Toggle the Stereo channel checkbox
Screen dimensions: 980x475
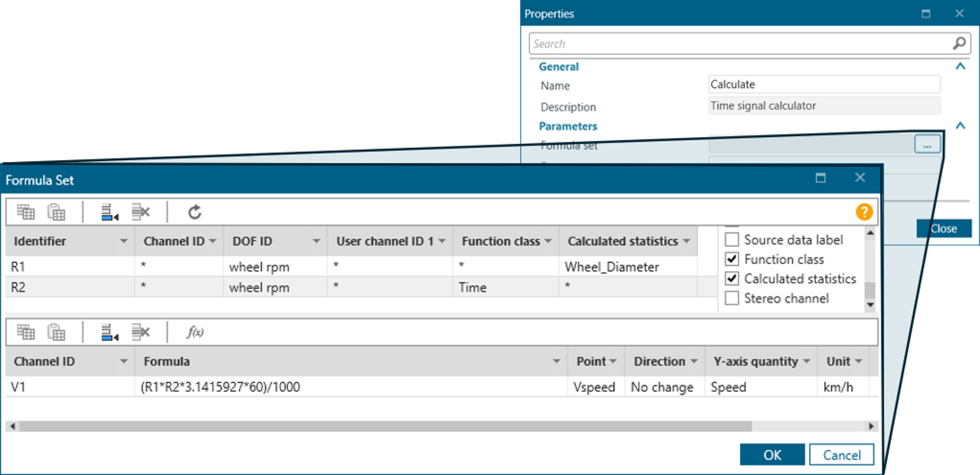click(x=732, y=298)
